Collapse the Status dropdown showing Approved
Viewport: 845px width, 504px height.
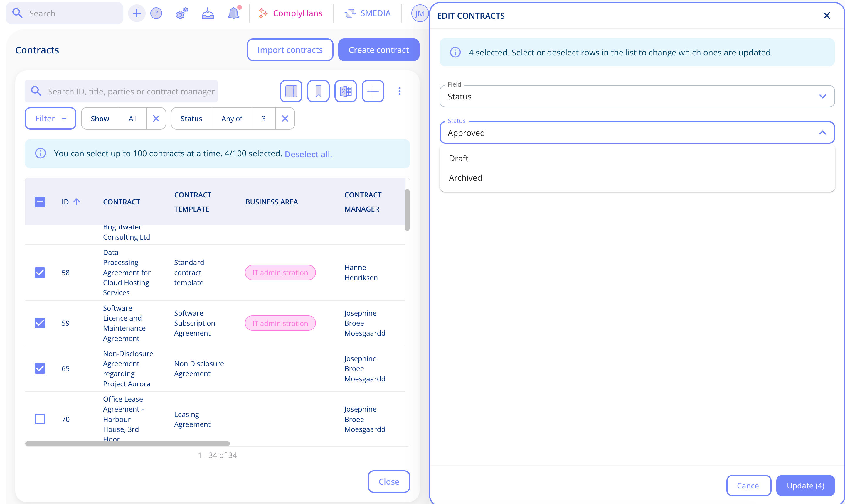[637, 133]
